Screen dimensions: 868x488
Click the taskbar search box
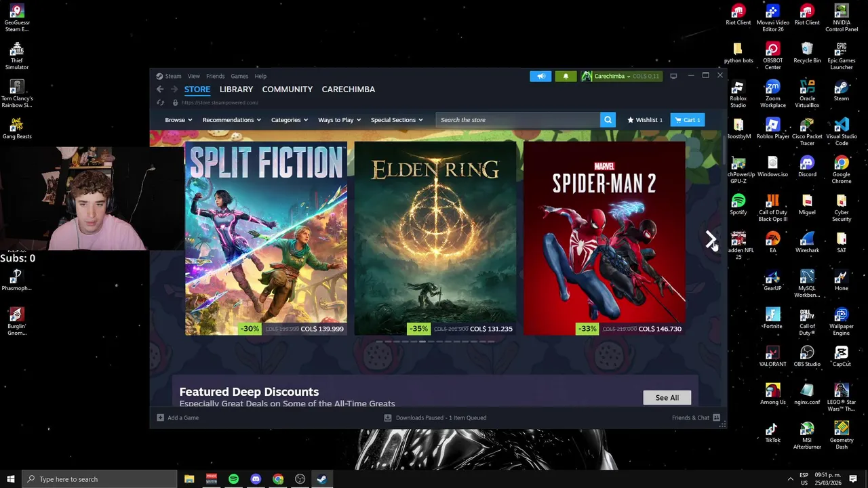tap(100, 479)
